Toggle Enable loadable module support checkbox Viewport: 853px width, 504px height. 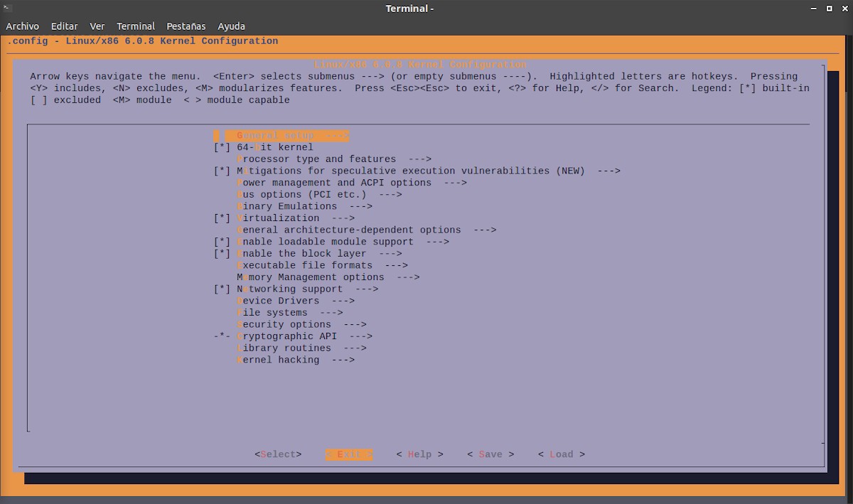coord(222,242)
